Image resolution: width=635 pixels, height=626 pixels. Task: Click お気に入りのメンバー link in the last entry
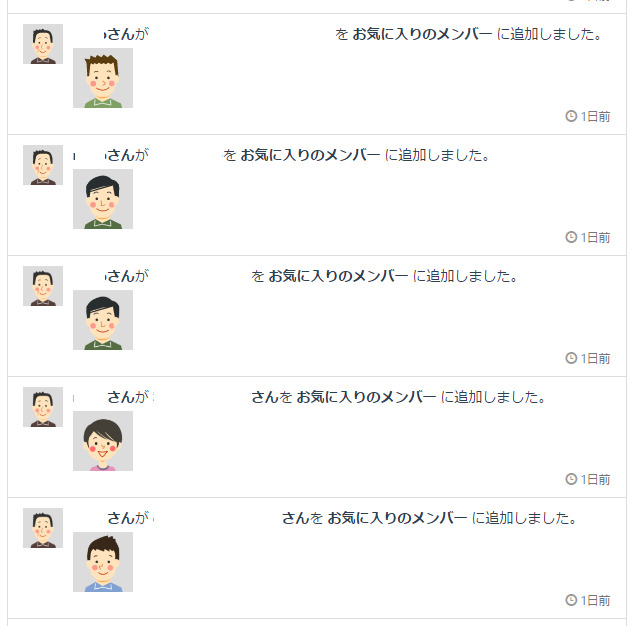tap(397, 518)
